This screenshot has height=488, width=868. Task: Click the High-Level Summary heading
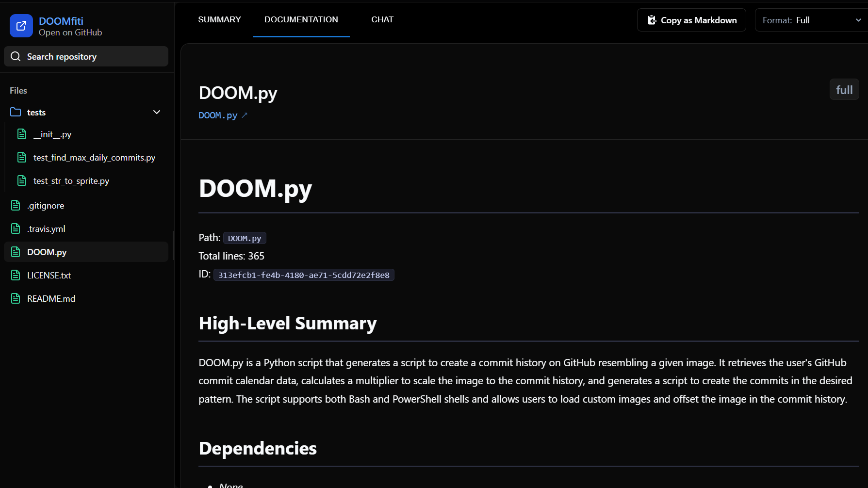[x=288, y=323]
